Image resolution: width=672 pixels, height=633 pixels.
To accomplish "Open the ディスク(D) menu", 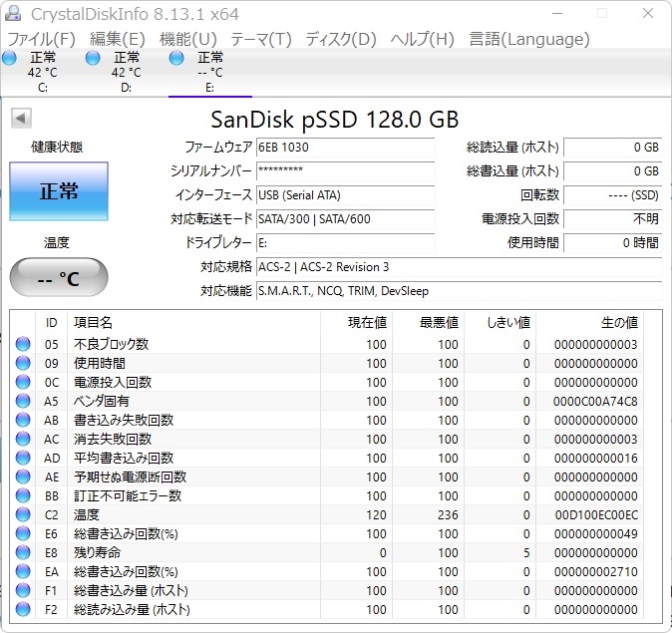I will coord(340,39).
